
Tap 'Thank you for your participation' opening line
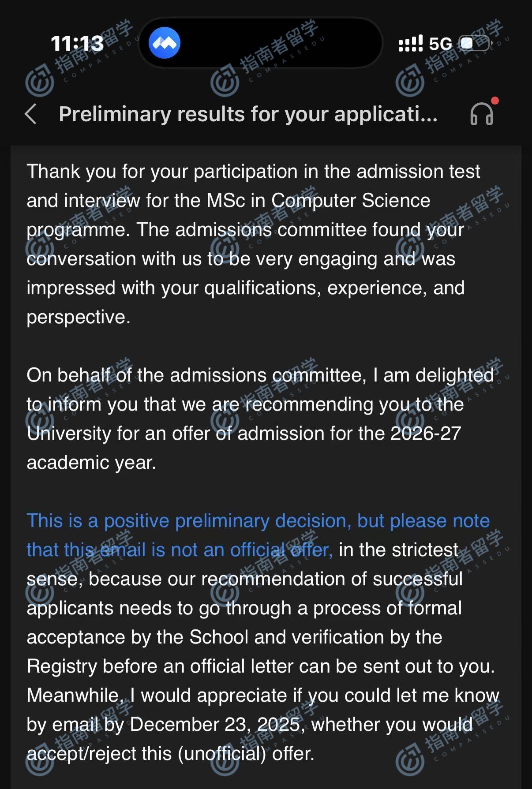pos(253,172)
